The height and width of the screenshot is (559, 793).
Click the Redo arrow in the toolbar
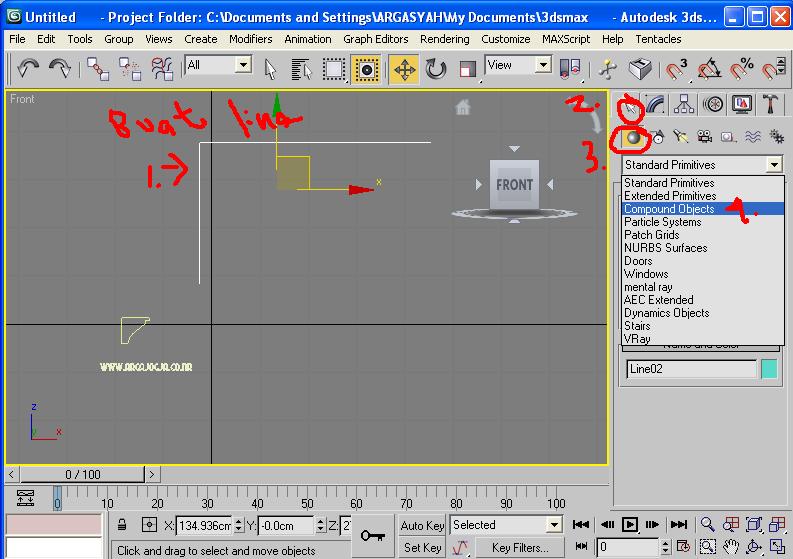(60, 68)
